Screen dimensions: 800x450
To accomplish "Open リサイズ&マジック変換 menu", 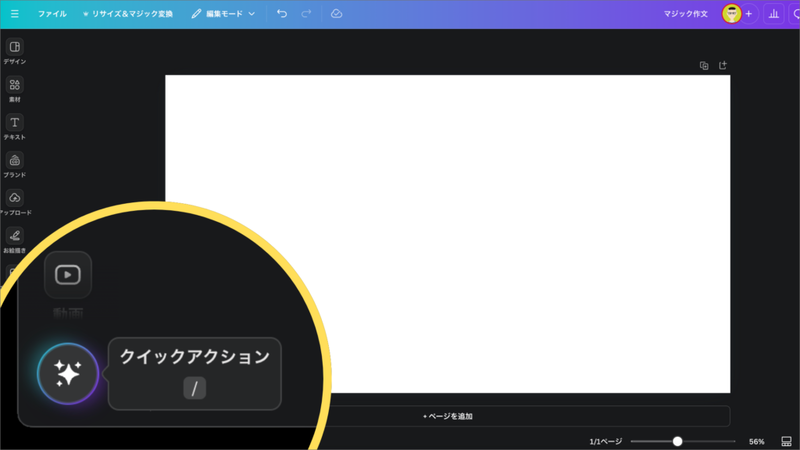I will (128, 14).
